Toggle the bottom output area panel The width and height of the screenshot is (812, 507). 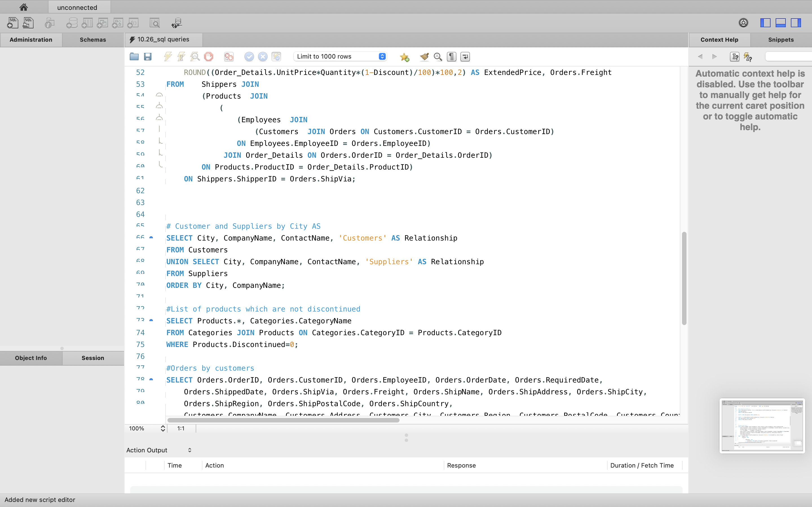coord(780,23)
